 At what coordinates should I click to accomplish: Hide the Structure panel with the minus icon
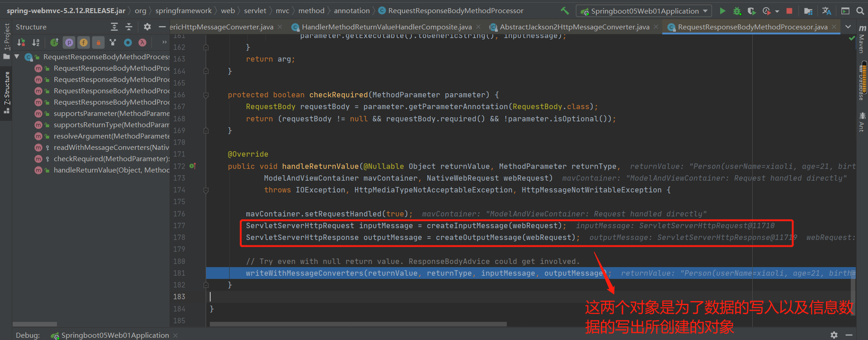point(162,27)
